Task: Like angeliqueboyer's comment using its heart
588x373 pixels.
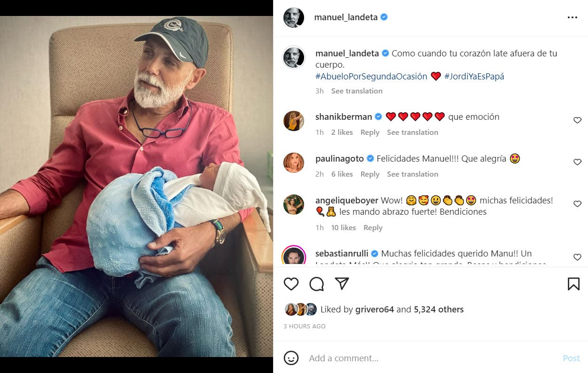Action: (x=577, y=204)
